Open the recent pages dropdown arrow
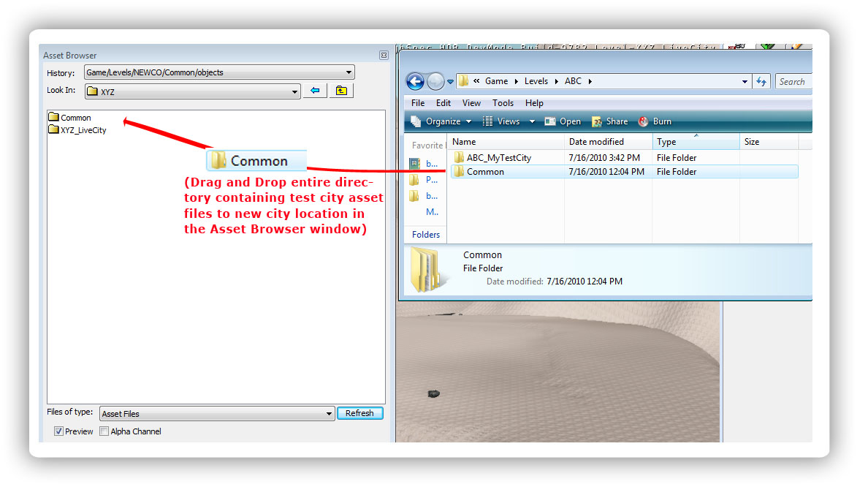The width and height of the screenshot is (868, 487). coord(450,82)
